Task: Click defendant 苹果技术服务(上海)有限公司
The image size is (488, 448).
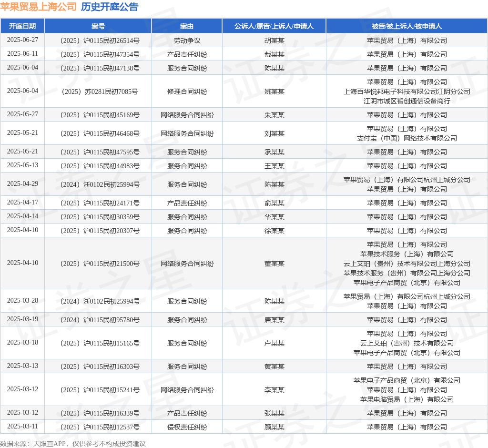Action: 407,254
